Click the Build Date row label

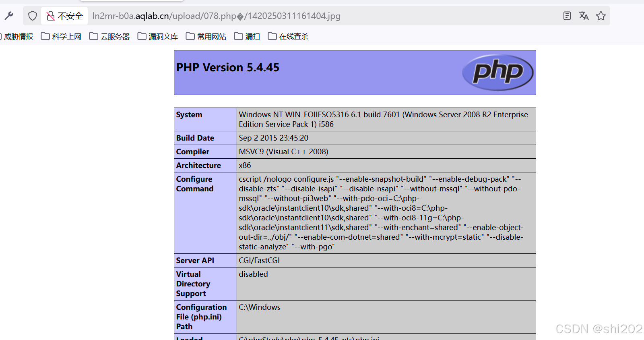(x=195, y=138)
